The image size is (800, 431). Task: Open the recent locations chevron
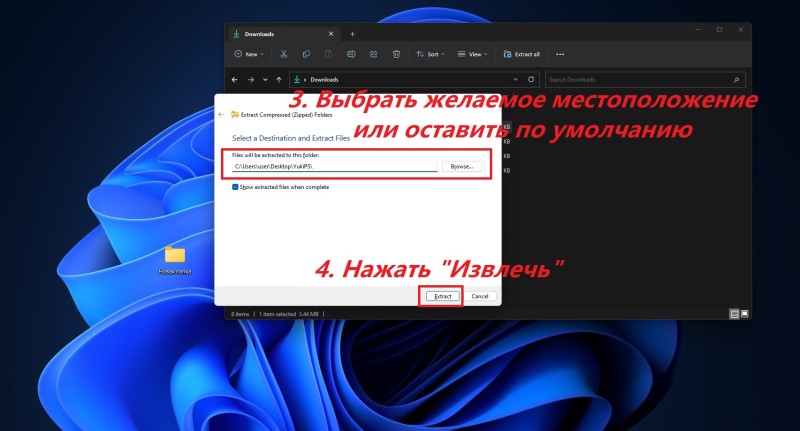pyautogui.click(x=264, y=79)
